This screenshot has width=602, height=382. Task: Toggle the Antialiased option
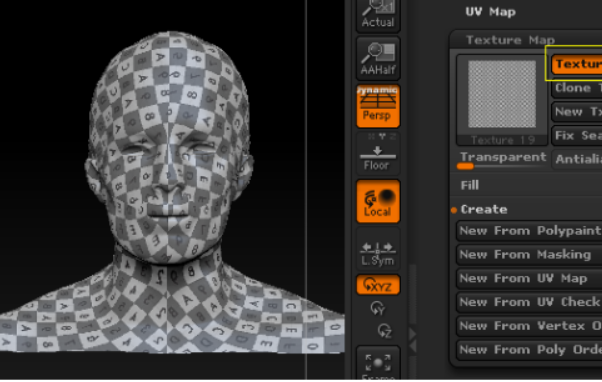click(577, 159)
